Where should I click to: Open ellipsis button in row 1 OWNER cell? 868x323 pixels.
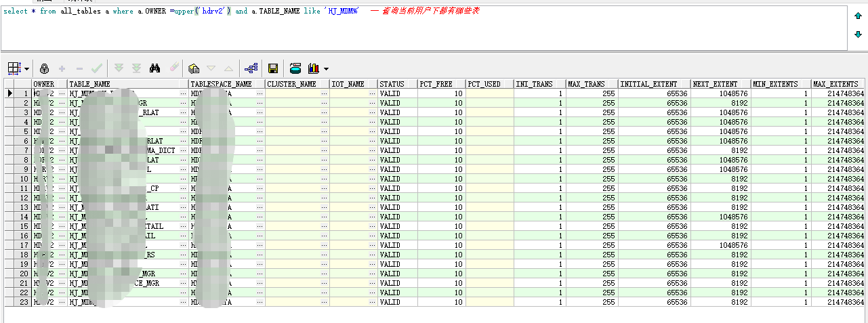[62, 93]
